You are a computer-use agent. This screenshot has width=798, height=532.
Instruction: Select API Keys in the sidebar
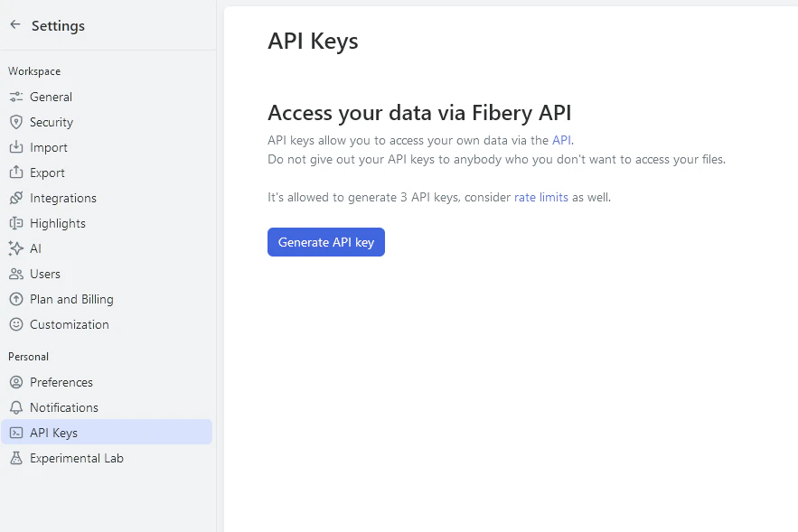53,433
